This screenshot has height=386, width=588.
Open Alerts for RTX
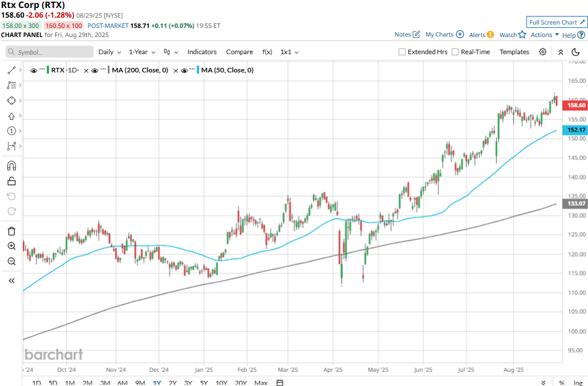pyautogui.click(x=481, y=35)
